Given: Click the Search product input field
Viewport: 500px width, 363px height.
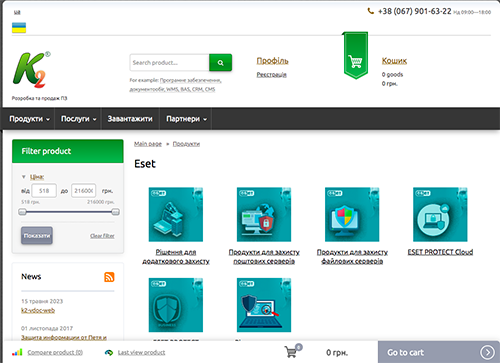Looking at the screenshot, I should (x=169, y=62).
